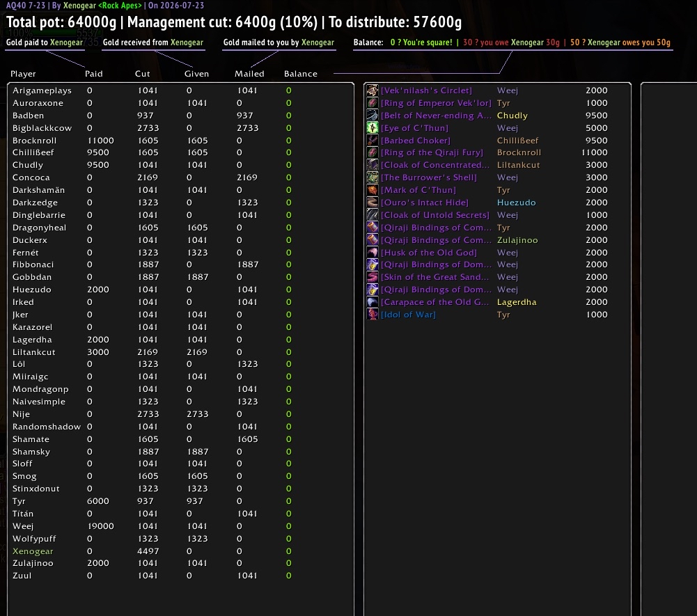
Task: Click the Mark of C'Thun icon
Action: (x=372, y=190)
